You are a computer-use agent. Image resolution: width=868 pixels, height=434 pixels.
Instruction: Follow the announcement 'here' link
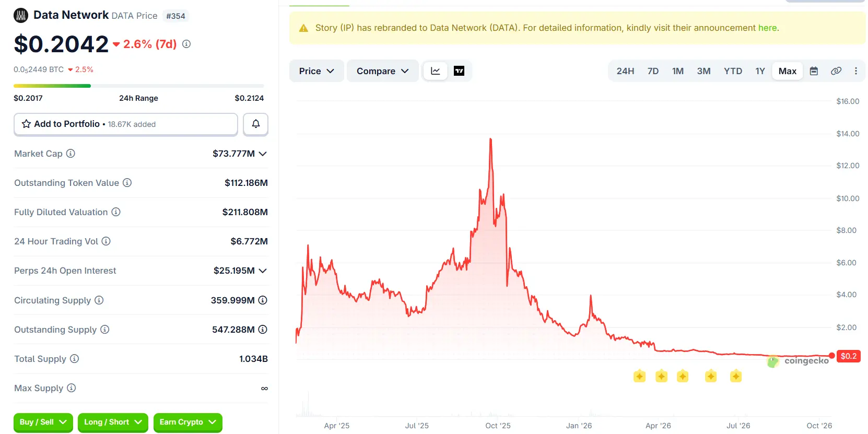pyautogui.click(x=767, y=28)
